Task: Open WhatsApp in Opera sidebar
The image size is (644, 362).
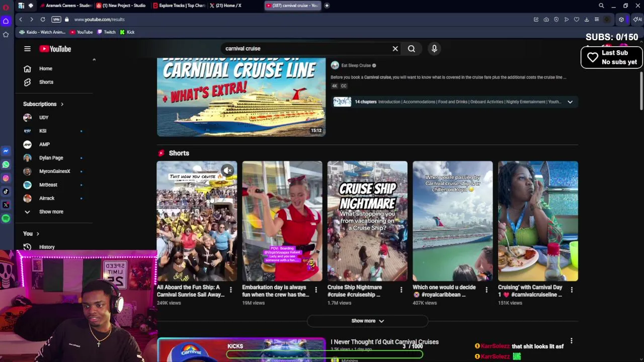Action: (x=6, y=164)
